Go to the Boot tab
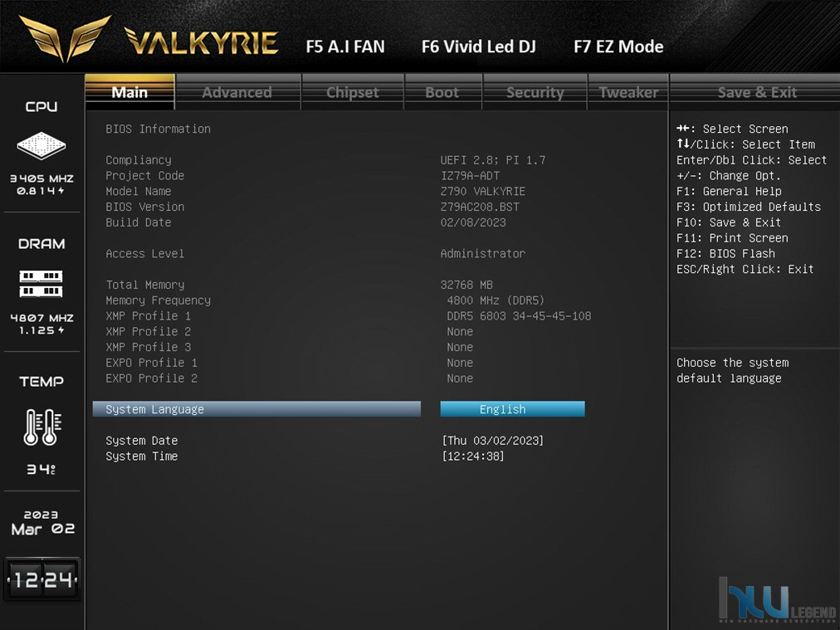 coord(442,92)
